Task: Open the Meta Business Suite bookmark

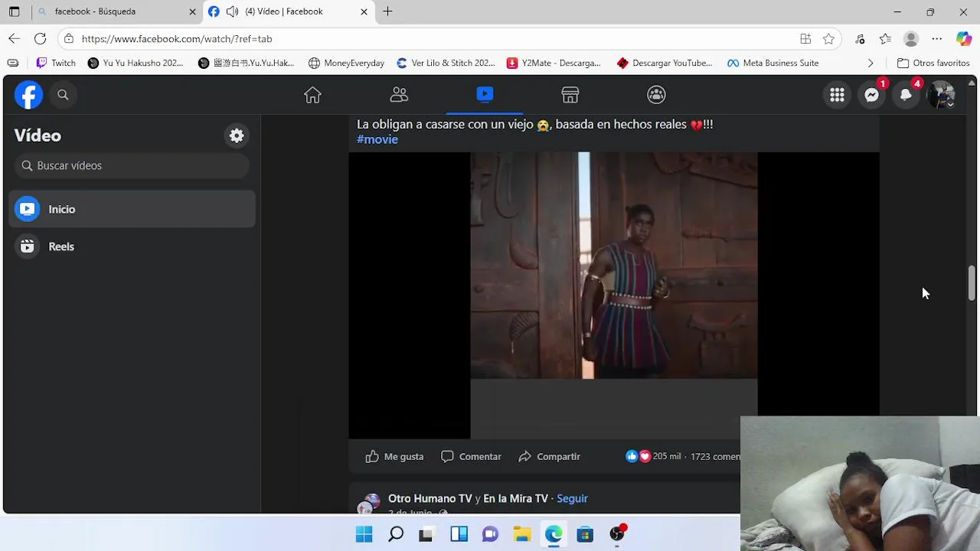Action: click(x=773, y=63)
